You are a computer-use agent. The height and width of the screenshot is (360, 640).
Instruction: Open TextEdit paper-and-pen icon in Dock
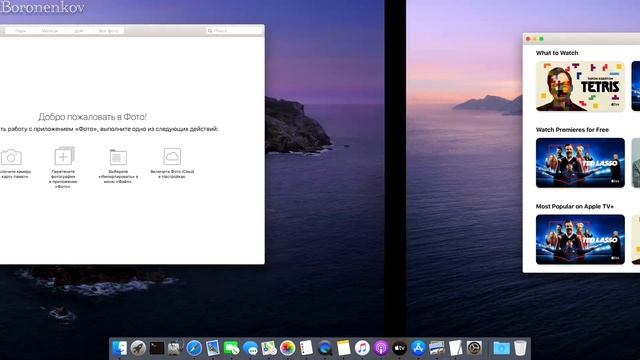[456, 348]
